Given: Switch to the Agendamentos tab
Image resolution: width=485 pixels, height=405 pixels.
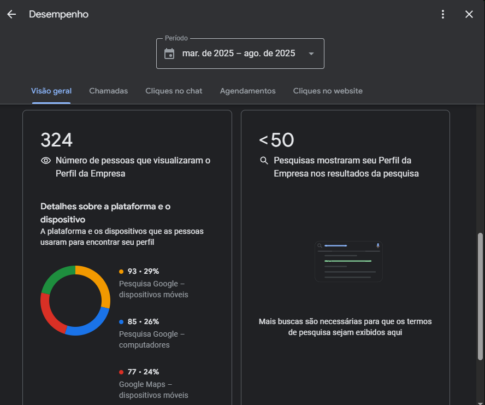Looking at the screenshot, I should tap(248, 91).
